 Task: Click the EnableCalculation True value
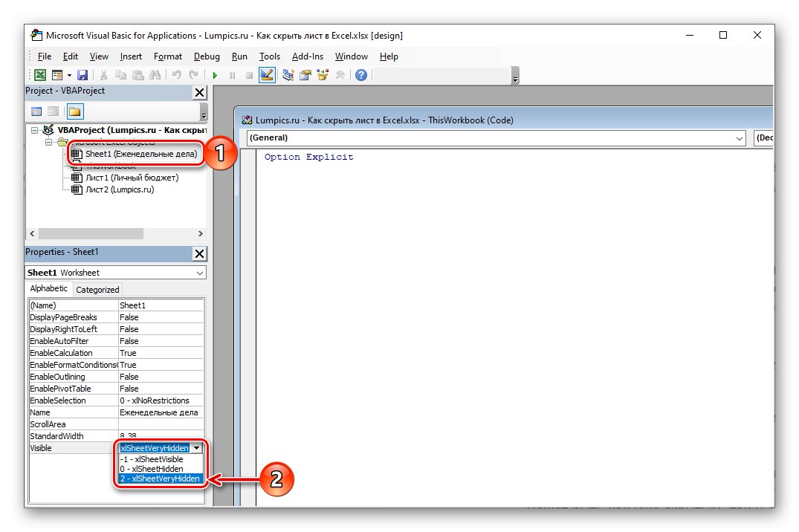point(161,353)
